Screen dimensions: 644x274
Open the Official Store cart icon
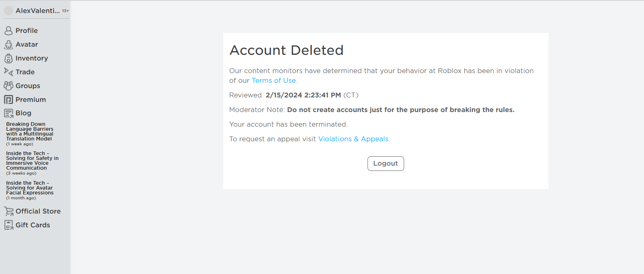(9, 211)
